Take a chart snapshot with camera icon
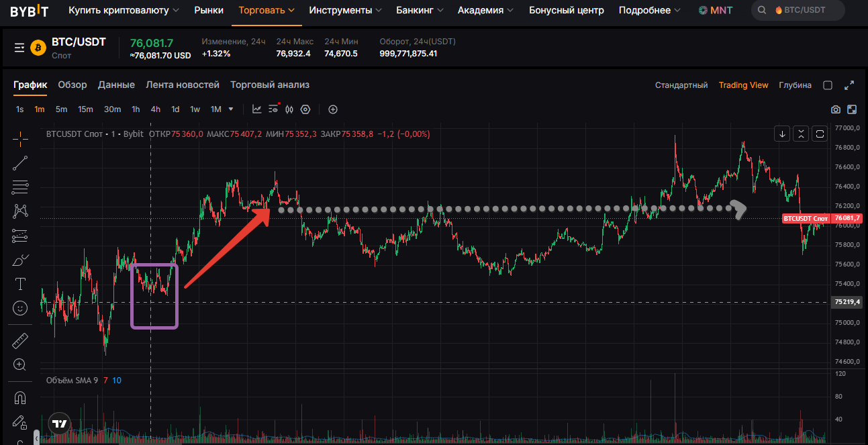Image resolution: width=868 pixels, height=445 pixels. (836, 109)
